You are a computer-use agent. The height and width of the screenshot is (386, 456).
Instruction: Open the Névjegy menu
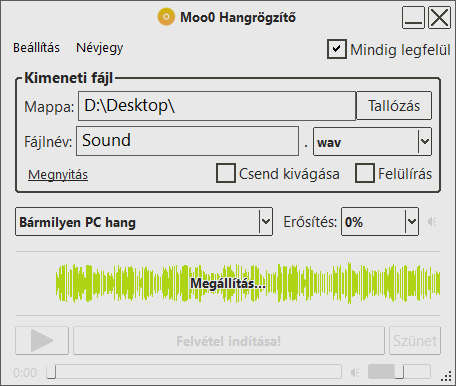(100, 48)
